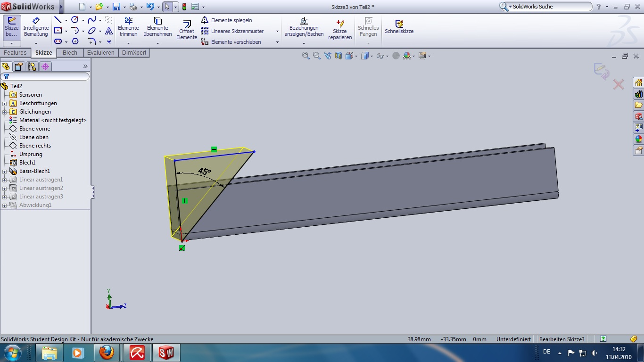644x362 pixels.
Task: Activate the Elemente trimmen tool
Action: (x=128, y=28)
